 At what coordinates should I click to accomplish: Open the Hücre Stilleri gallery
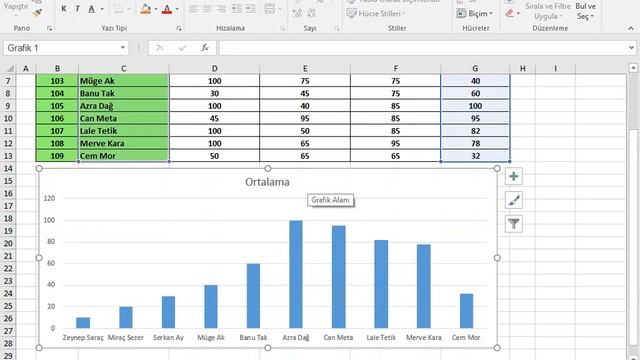tap(376, 13)
